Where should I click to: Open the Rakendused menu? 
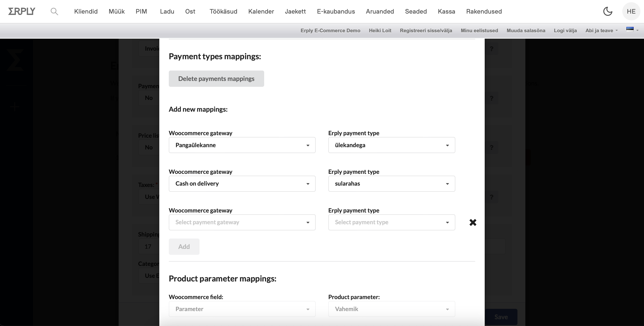[484, 12]
